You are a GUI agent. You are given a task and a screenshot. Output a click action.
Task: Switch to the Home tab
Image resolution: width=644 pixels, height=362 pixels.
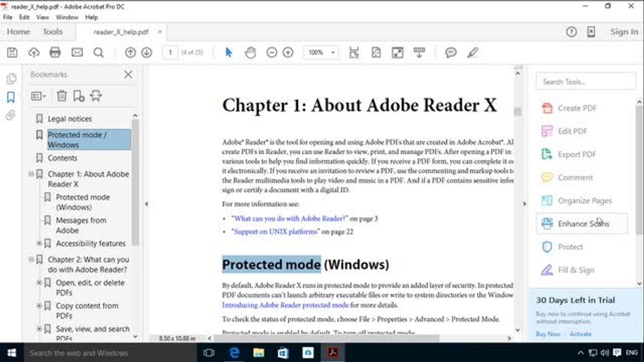click(x=19, y=32)
